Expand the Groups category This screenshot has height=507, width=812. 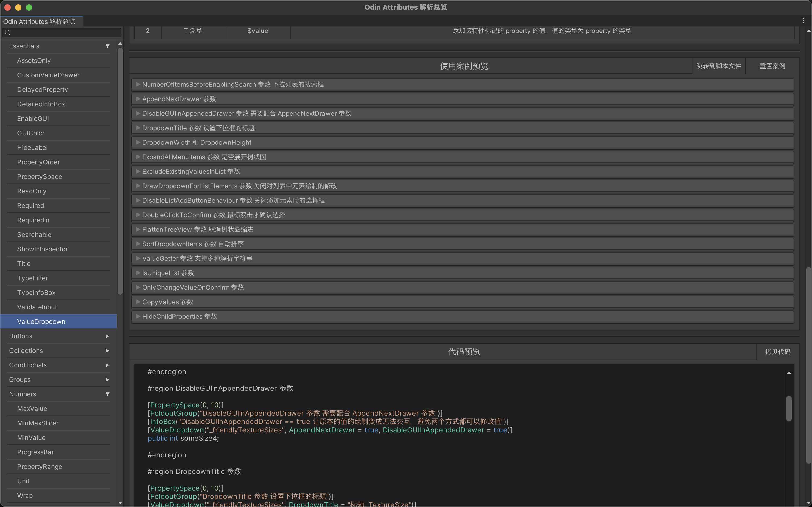(x=107, y=380)
